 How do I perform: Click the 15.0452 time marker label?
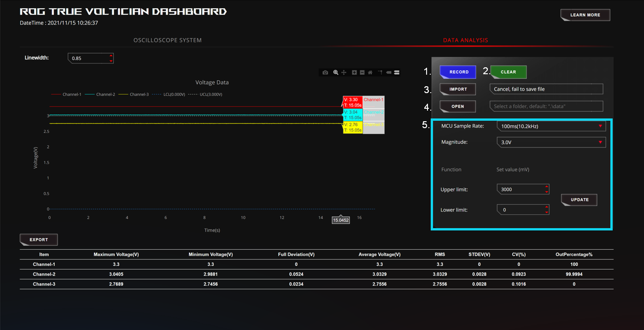point(341,220)
